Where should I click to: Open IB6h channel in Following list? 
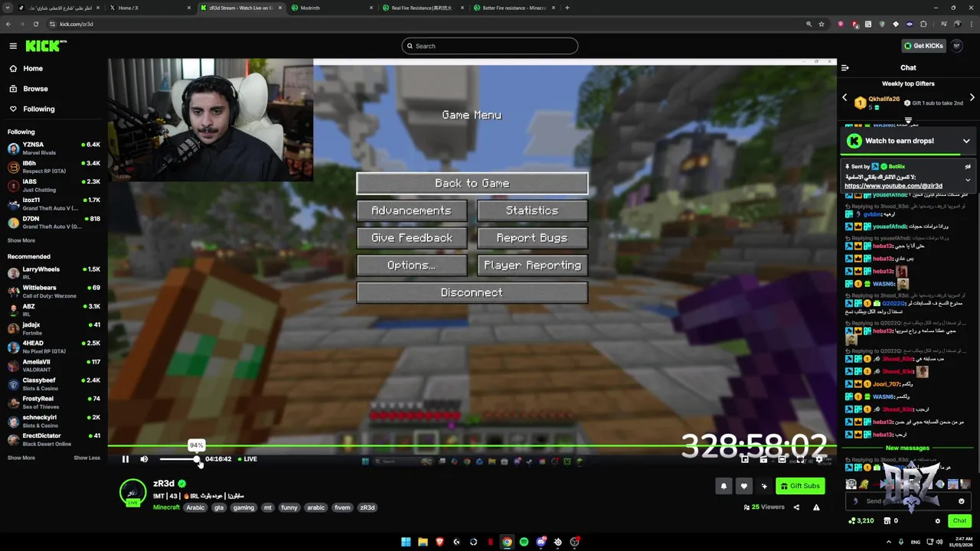point(54,166)
